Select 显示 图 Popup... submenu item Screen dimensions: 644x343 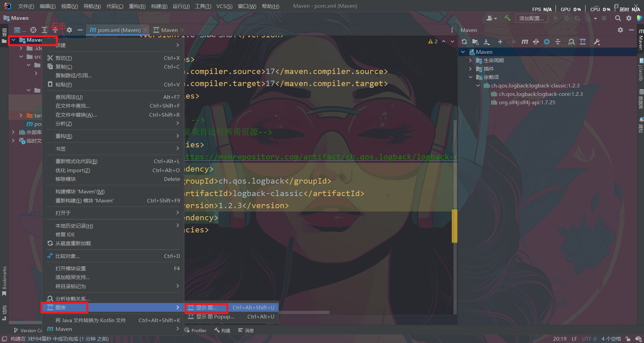coord(231,316)
